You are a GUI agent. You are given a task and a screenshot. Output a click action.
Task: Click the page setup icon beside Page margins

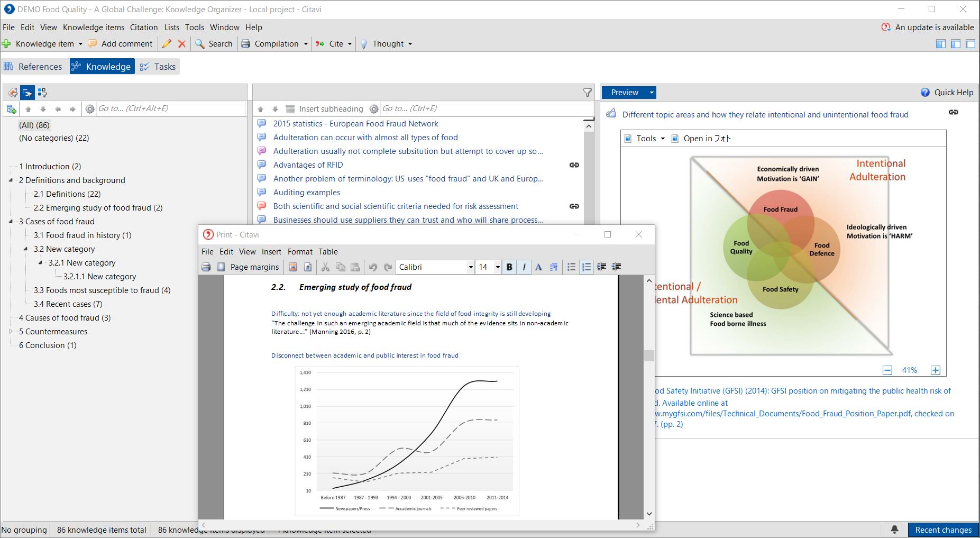point(221,267)
